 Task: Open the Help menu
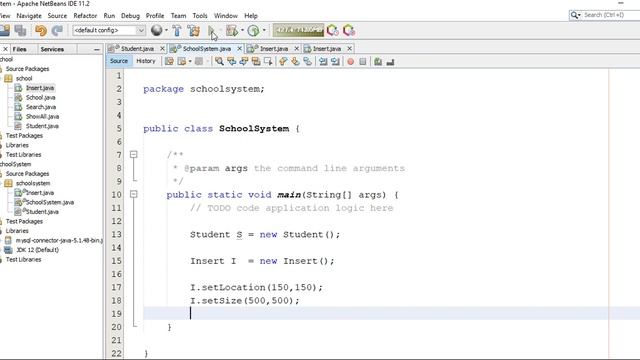tap(251, 16)
